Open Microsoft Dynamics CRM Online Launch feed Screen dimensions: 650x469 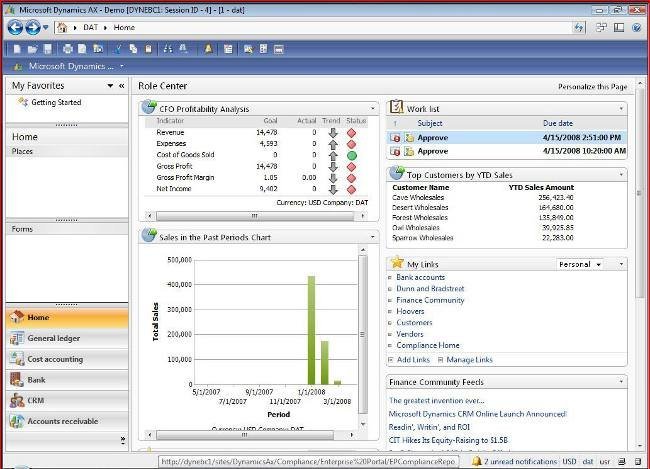tap(477, 414)
